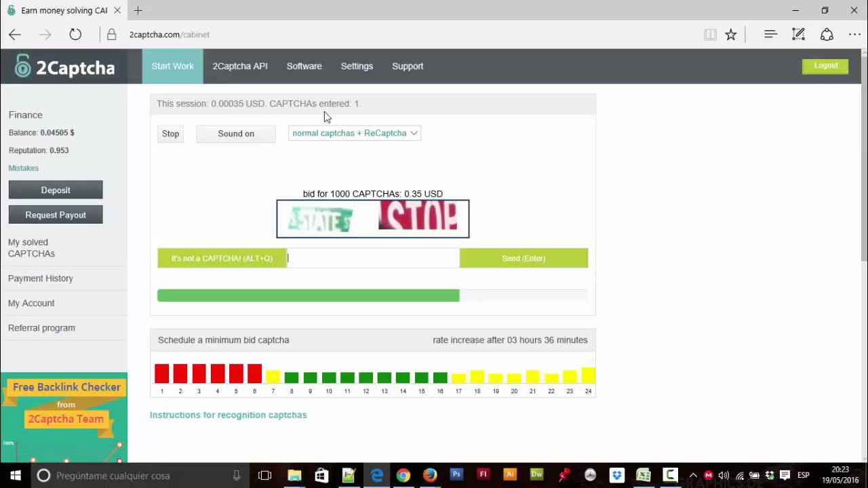Open the Support menu
The image size is (868, 488).
tap(408, 66)
